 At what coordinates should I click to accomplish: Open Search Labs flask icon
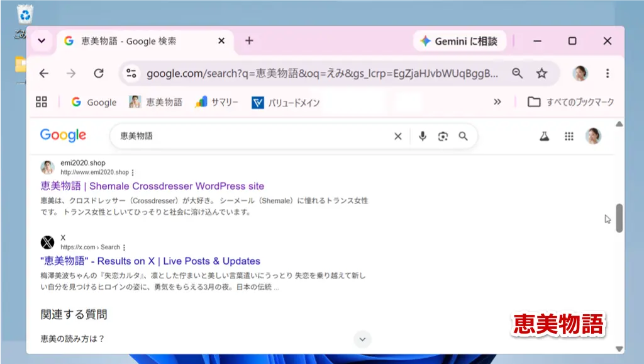[x=544, y=136]
